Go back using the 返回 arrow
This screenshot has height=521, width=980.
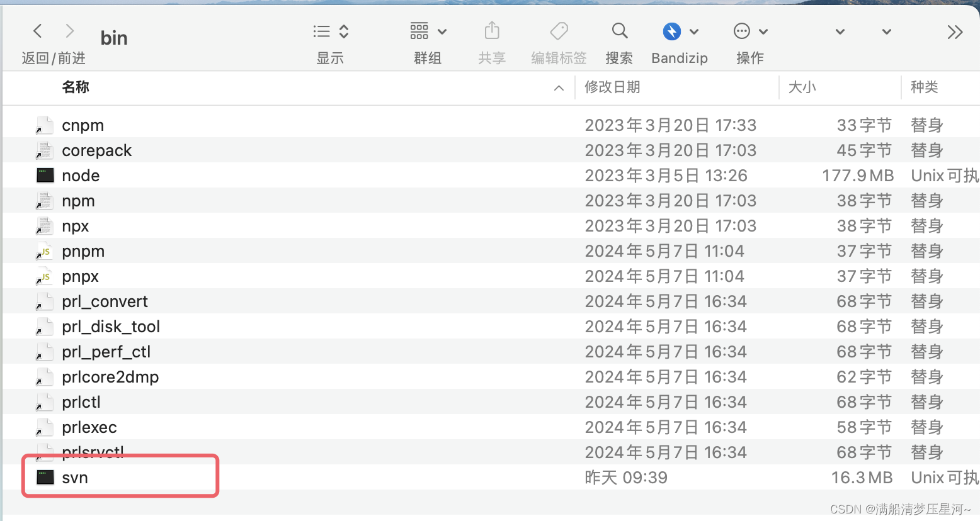pyautogui.click(x=37, y=31)
